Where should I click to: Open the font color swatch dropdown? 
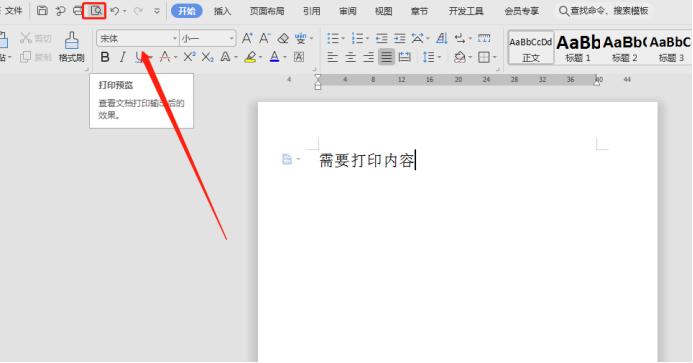285,57
